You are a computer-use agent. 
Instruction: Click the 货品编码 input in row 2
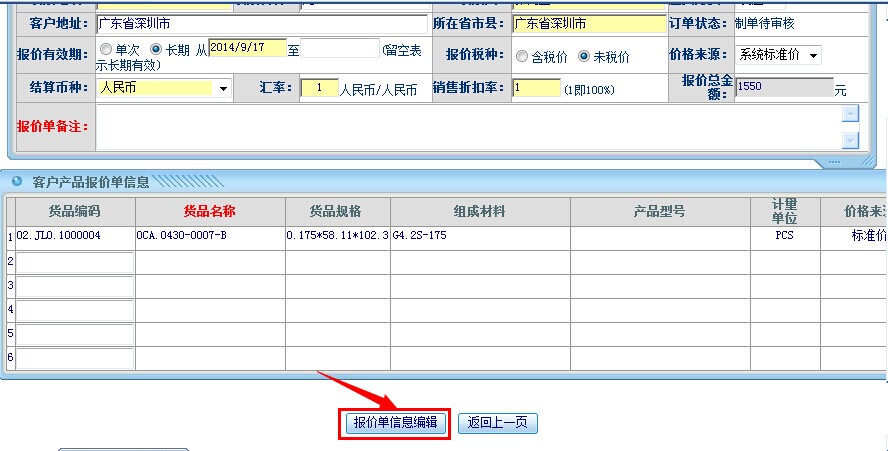[x=75, y=262]
